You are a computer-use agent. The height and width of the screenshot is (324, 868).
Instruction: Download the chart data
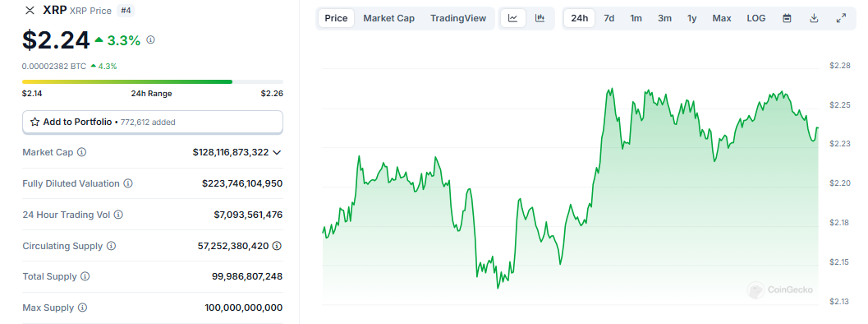(x=814, y=18)
